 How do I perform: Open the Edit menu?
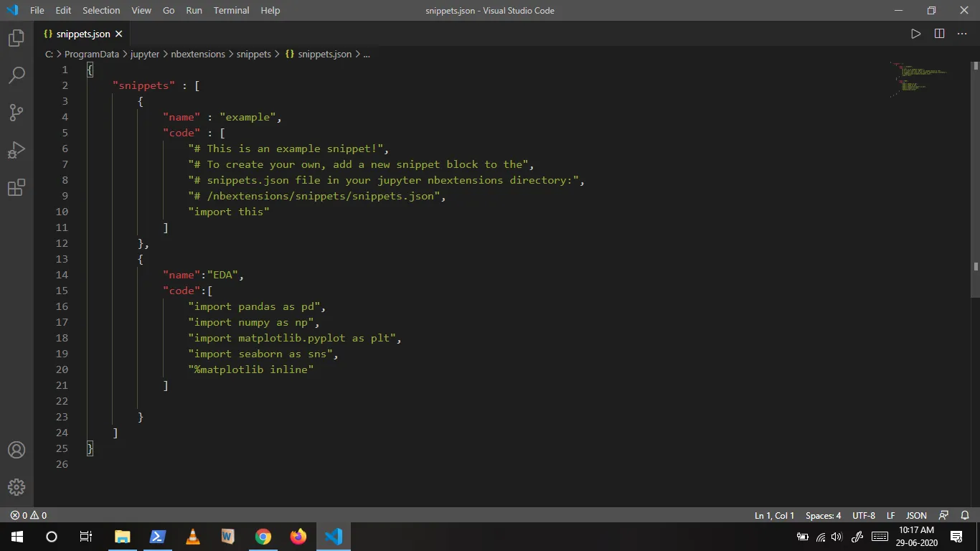(63, 10)
